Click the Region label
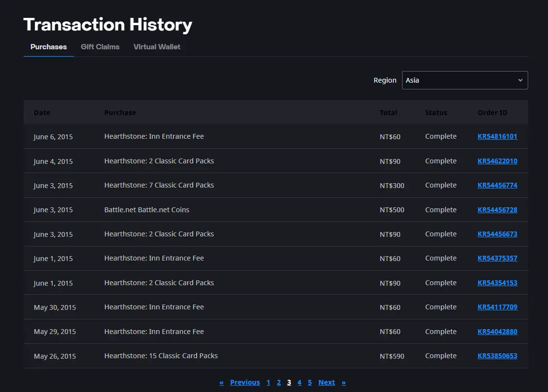This screenshot has width=548, height=392. point(385,80)
